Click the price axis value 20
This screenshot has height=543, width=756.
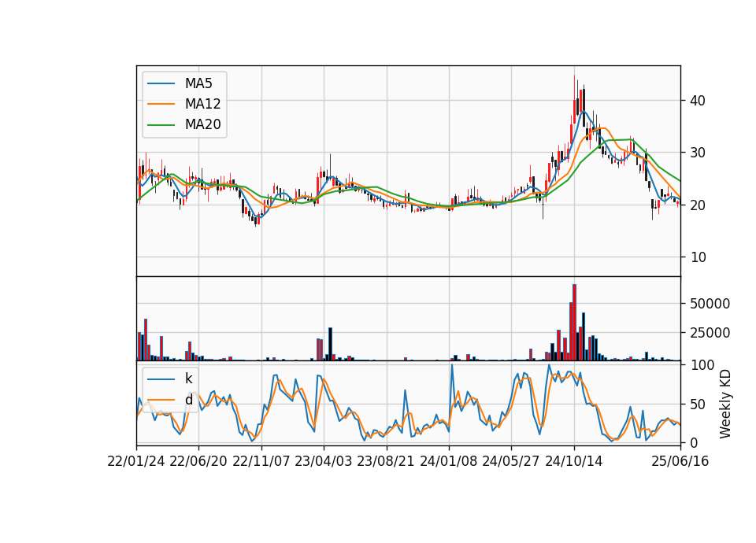click(x=698, y=205)
